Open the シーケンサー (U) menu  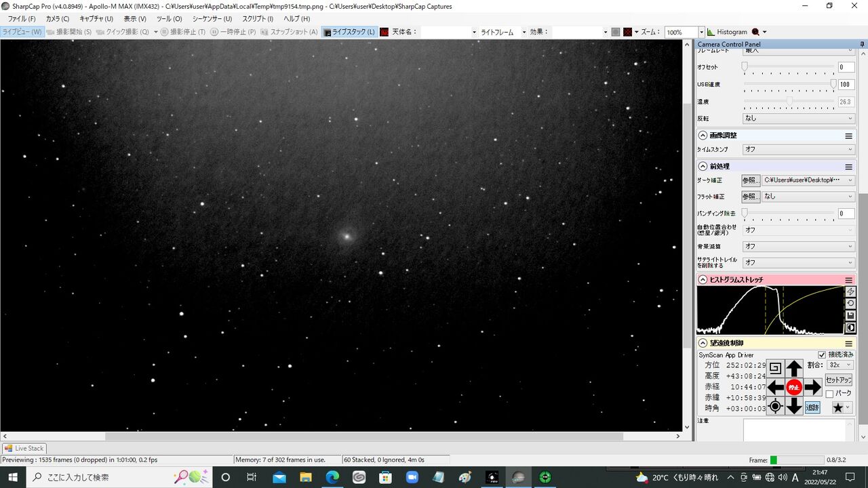coord(212,19)
